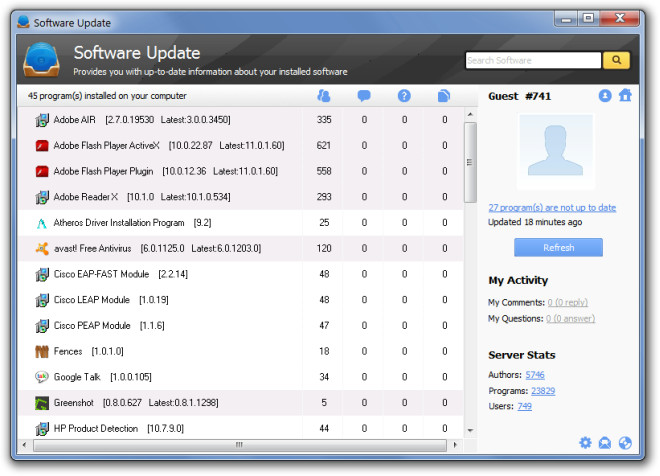The height and width of the screenshot is (476, 660).
Task: Select the Atheros Driver Installation Program row
Action: 240,223
